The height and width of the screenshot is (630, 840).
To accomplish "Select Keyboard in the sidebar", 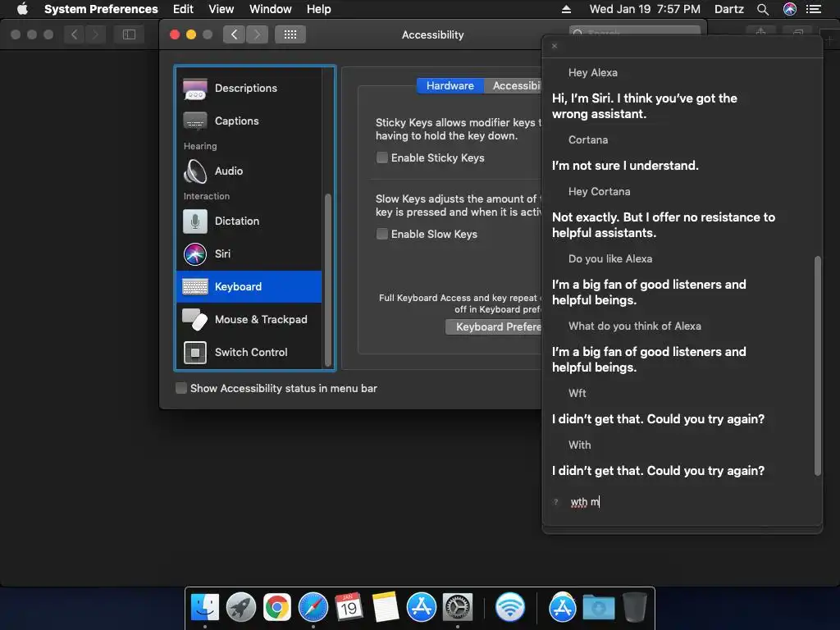I will pos(249,286).
